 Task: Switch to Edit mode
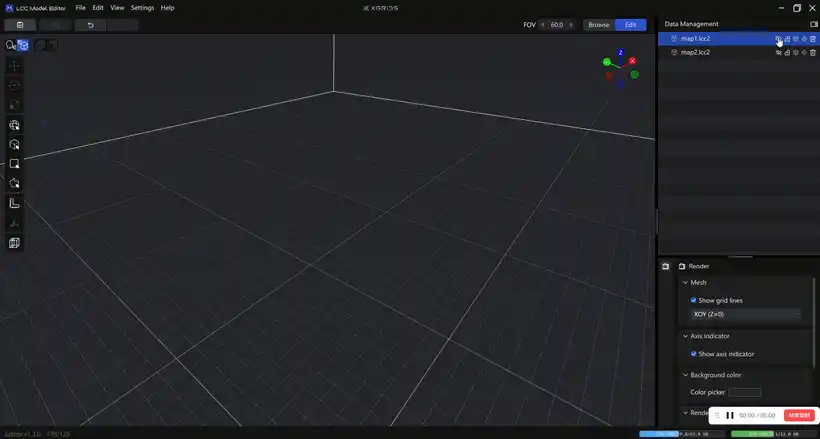pos(631,25)
